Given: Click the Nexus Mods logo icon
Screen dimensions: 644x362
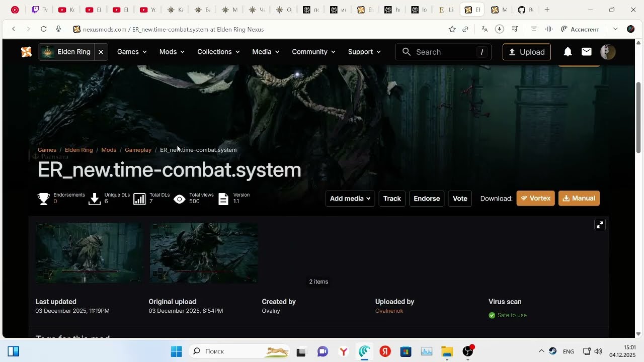Looking at the screenshot, I should pos(26,52).
